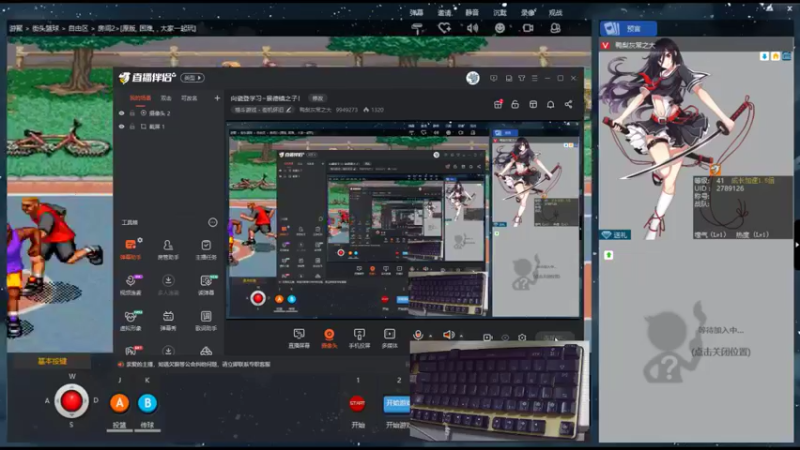
Task: Add a 手机投屏 phone screen-cast source
Action: (x=359, y=338)
